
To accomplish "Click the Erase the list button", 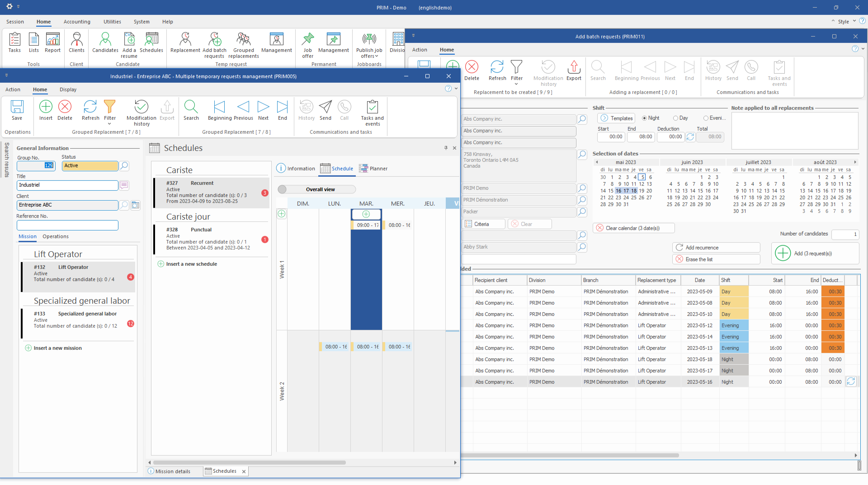I will coord(716,259).
